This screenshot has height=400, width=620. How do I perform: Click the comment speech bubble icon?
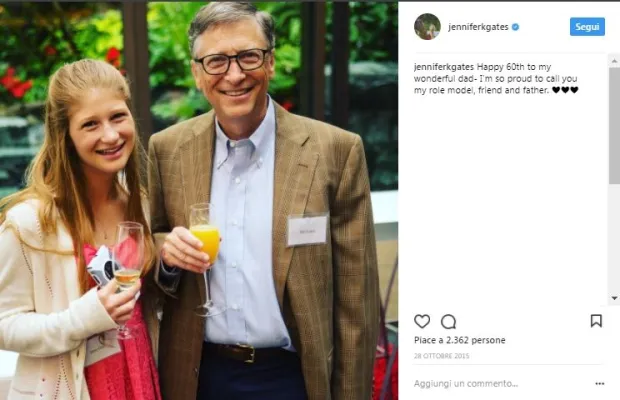point(449,321)
